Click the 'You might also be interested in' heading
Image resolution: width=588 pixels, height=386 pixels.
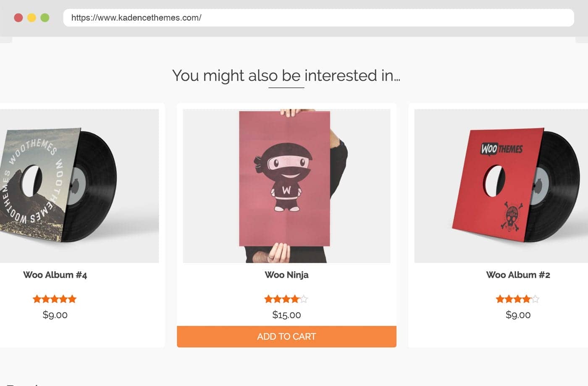(286, 76)
